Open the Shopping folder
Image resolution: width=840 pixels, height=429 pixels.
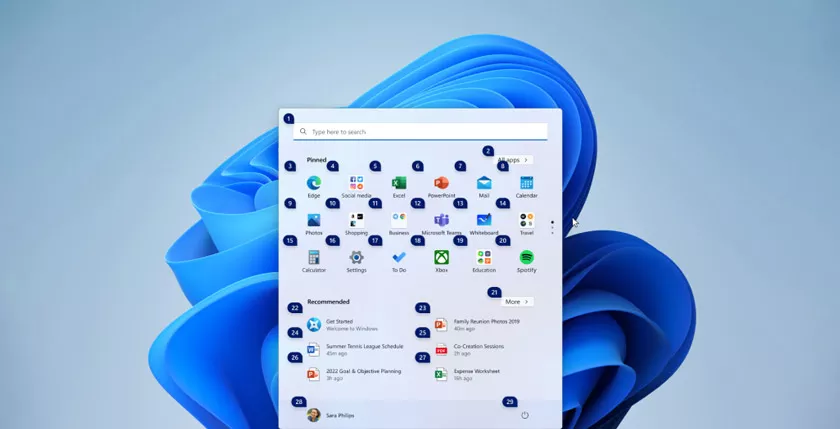(356, 220)
